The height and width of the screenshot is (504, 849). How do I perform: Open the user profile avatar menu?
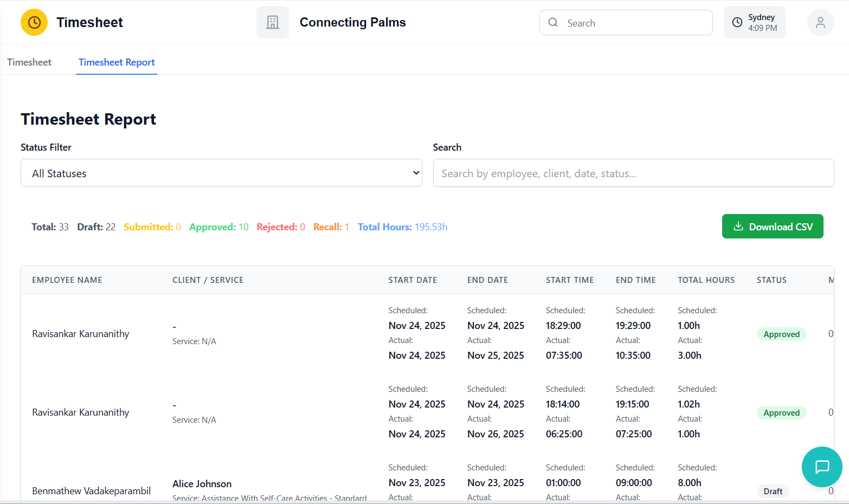pos(820,23)
